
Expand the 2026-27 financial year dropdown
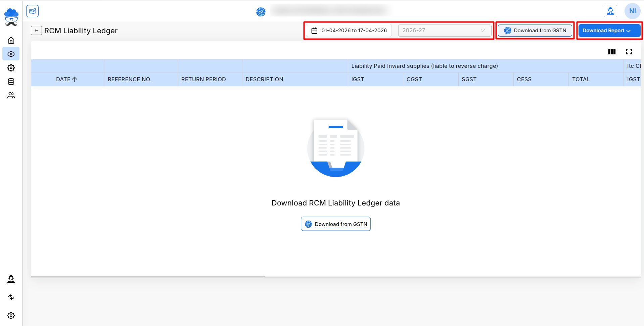tap(444, 31)
